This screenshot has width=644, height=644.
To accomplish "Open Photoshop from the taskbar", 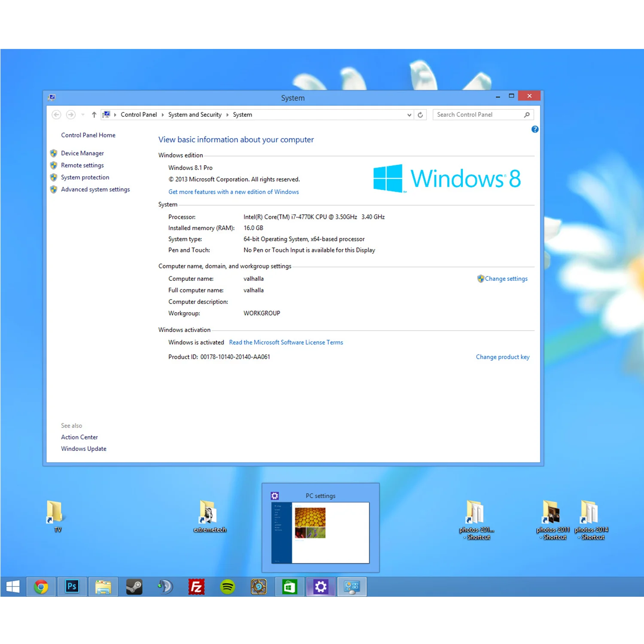I will pyautogui.click(x=72, y=587).
